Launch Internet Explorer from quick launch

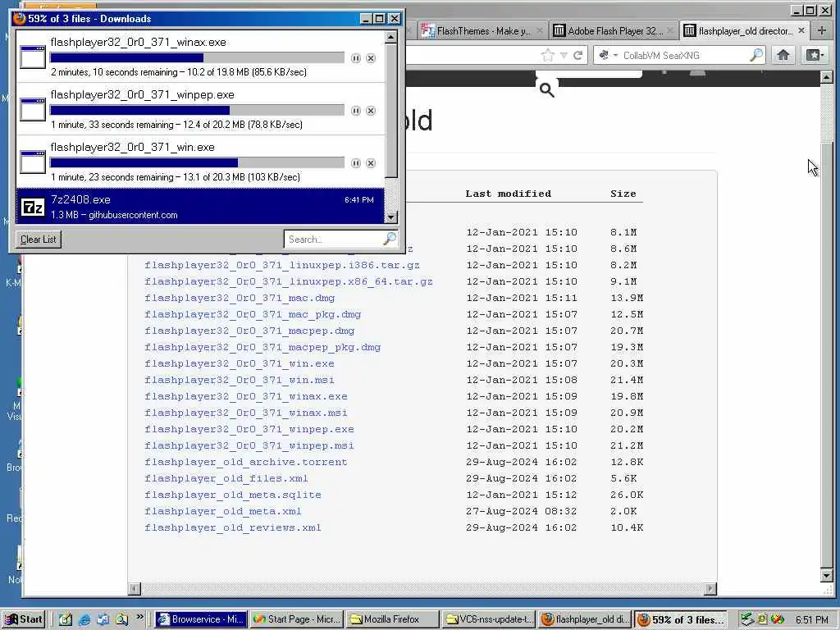84,620
